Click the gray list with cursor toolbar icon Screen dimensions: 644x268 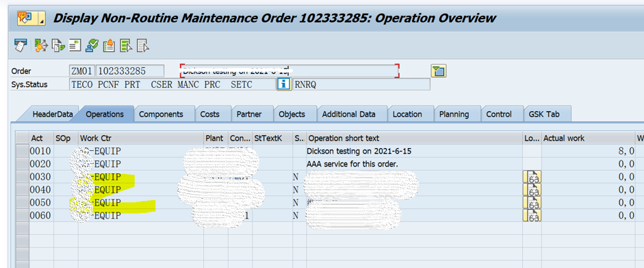click(x=142, y=46)
